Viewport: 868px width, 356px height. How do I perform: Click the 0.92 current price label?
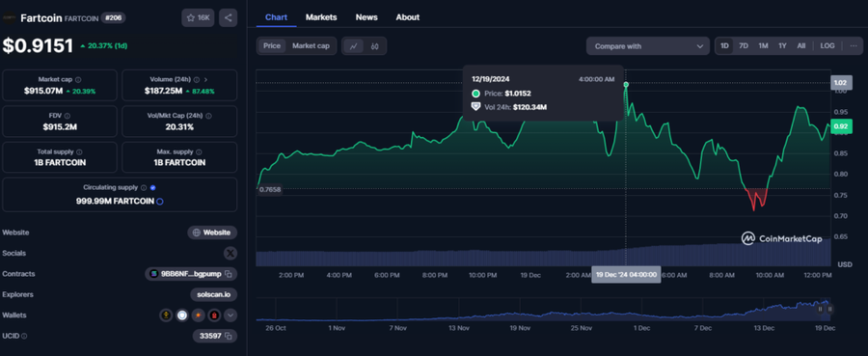pos(841,126)
